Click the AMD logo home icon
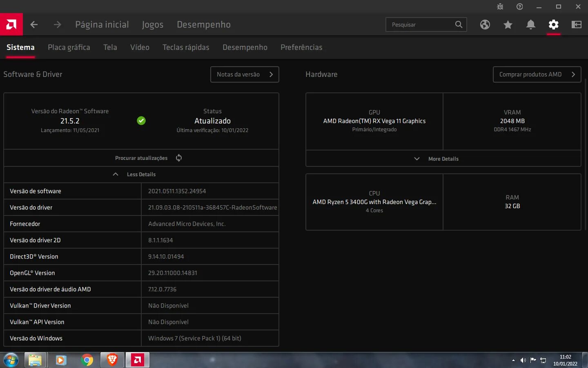The width and height of the screenshot is (588, 368). (x=11, y=25)
